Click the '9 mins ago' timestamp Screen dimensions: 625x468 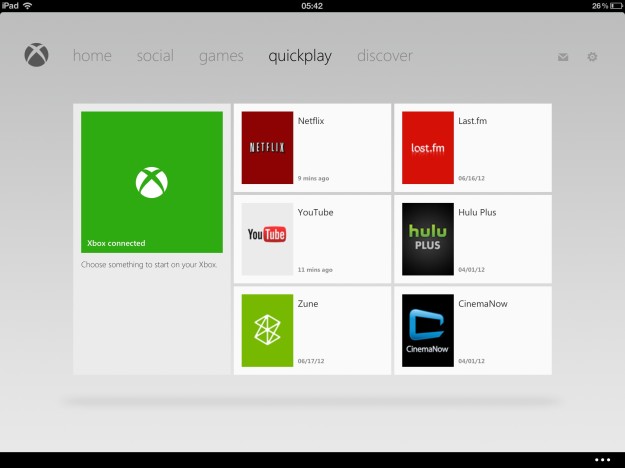click(313, 178)
